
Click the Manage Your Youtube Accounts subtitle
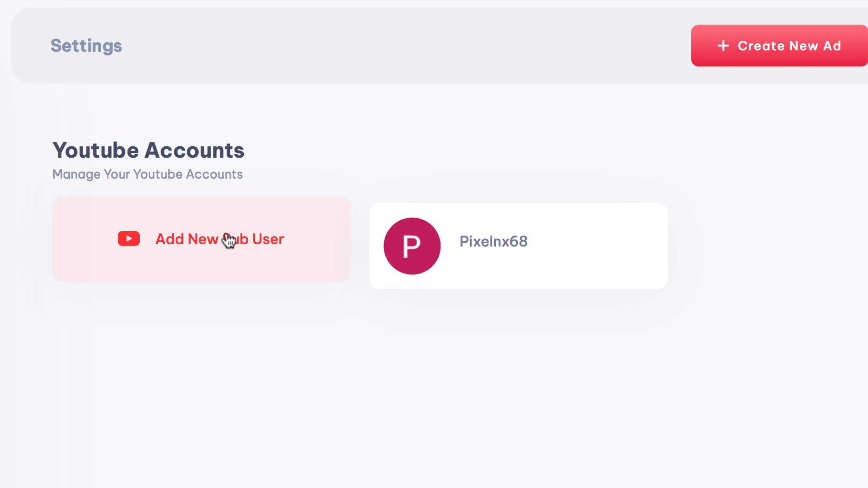[x=147, y=174]
